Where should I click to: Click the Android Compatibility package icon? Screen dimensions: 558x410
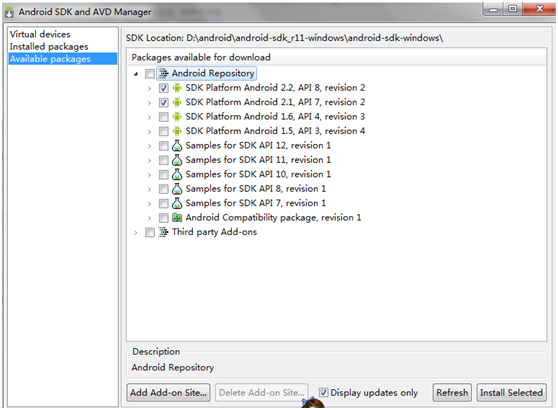177,217
